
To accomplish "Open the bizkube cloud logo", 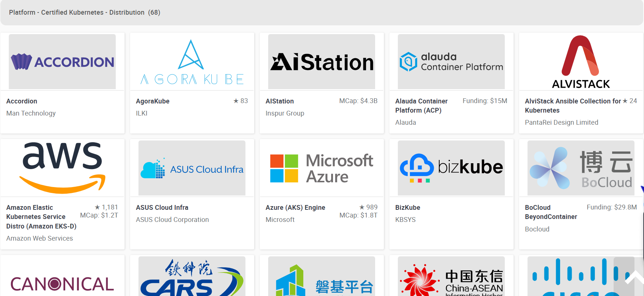I will (451, 168).
